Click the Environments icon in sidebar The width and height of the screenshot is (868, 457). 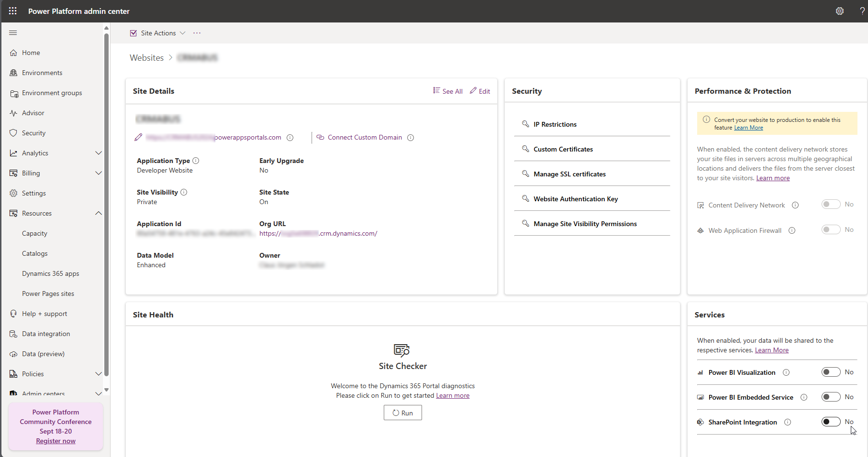point(13,73)
